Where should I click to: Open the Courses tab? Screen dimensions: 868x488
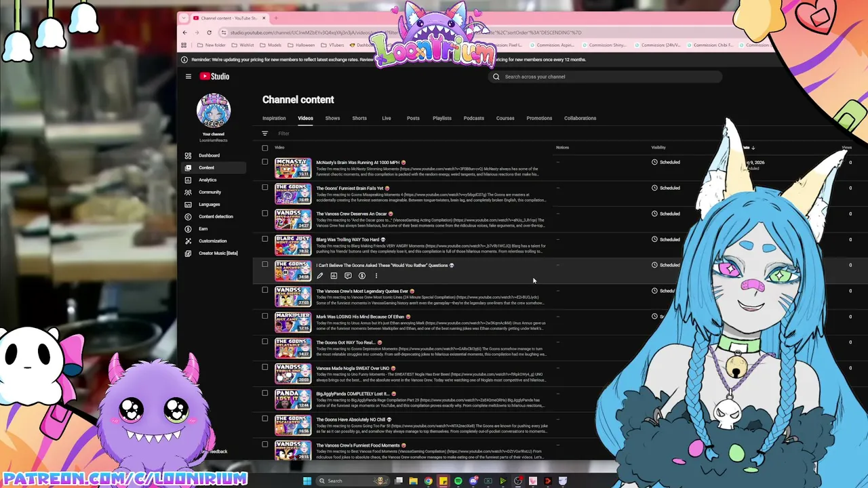(x=505, y=119)
